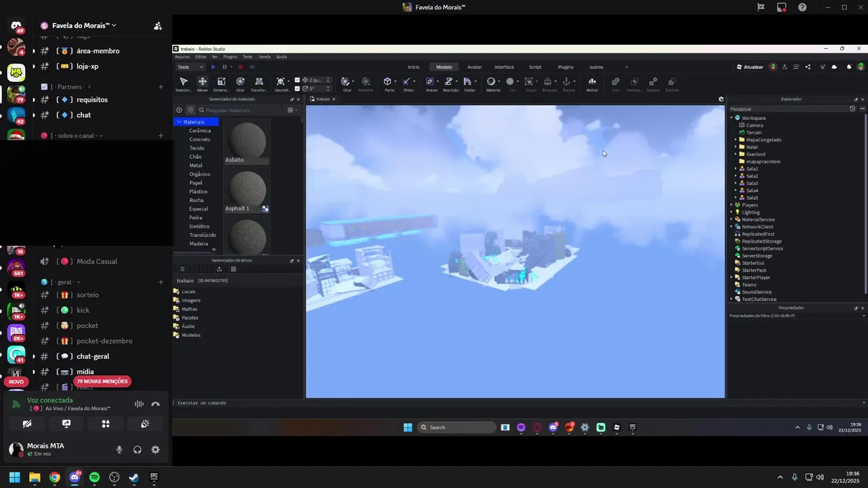This screenshot has width=868, height=488.
Task: Collapse the Materiais category tree
Action: point(179,122)
